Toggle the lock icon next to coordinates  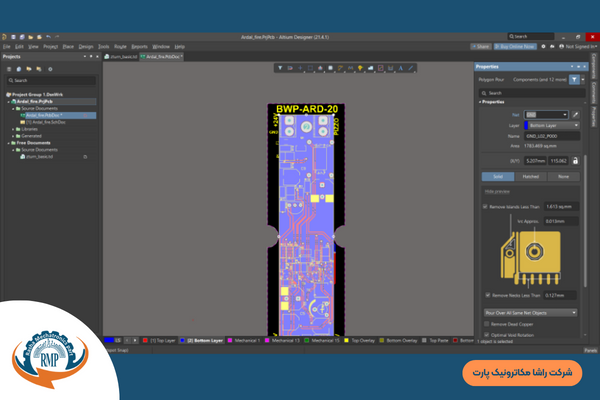click(x=575, y=159)
